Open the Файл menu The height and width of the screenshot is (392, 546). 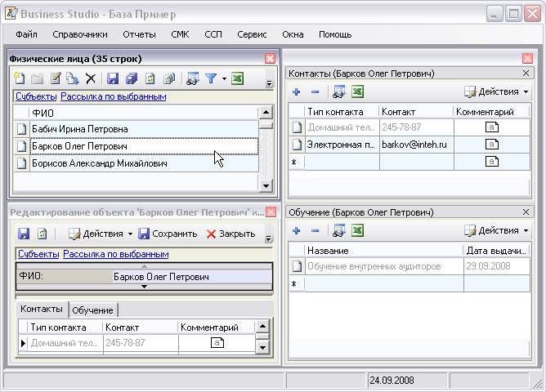tap(26, 34)
